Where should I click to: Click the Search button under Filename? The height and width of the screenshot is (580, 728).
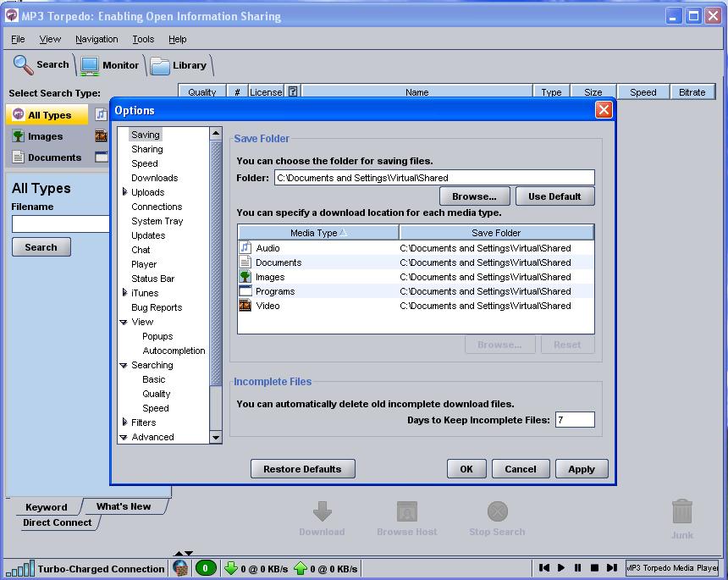[41, 247]
